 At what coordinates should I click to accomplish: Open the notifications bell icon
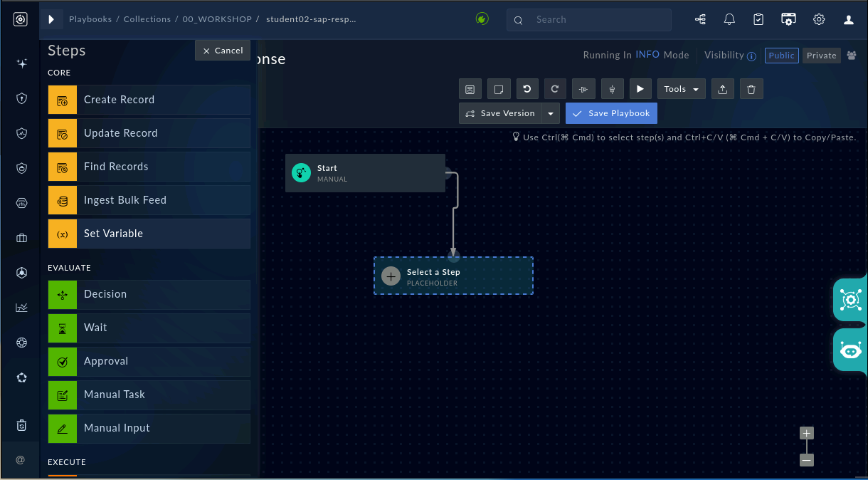pos(729,20)
